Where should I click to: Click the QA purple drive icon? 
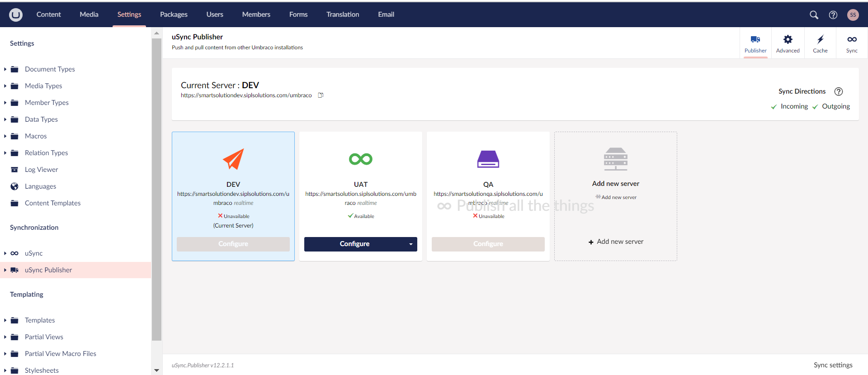pos(488,159)
